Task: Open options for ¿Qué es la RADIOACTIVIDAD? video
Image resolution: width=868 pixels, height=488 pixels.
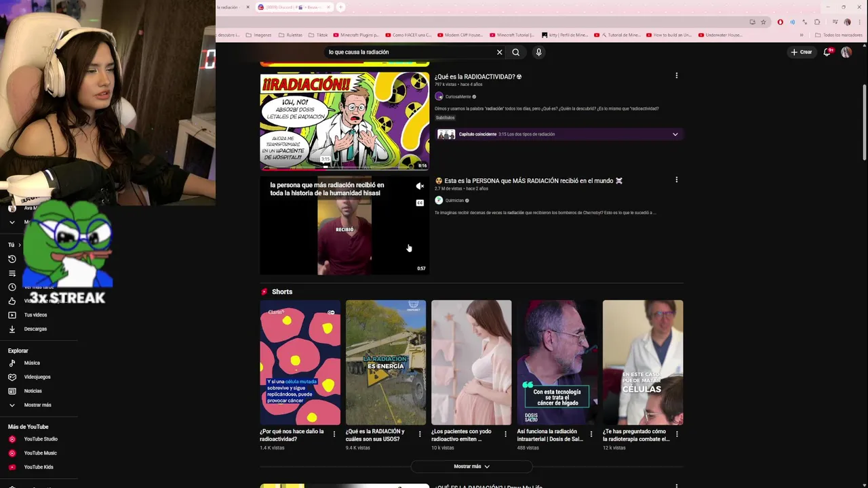Action: [x=676, y=76]
